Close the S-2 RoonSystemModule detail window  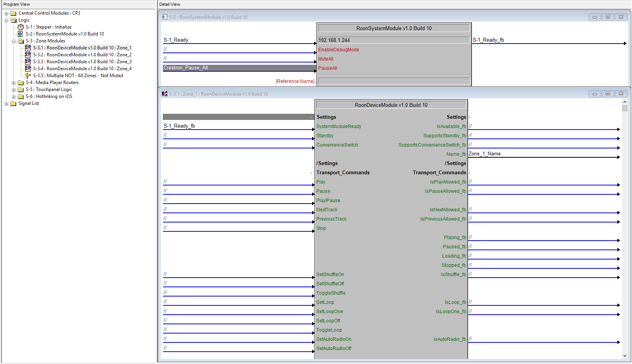point(621,17)
